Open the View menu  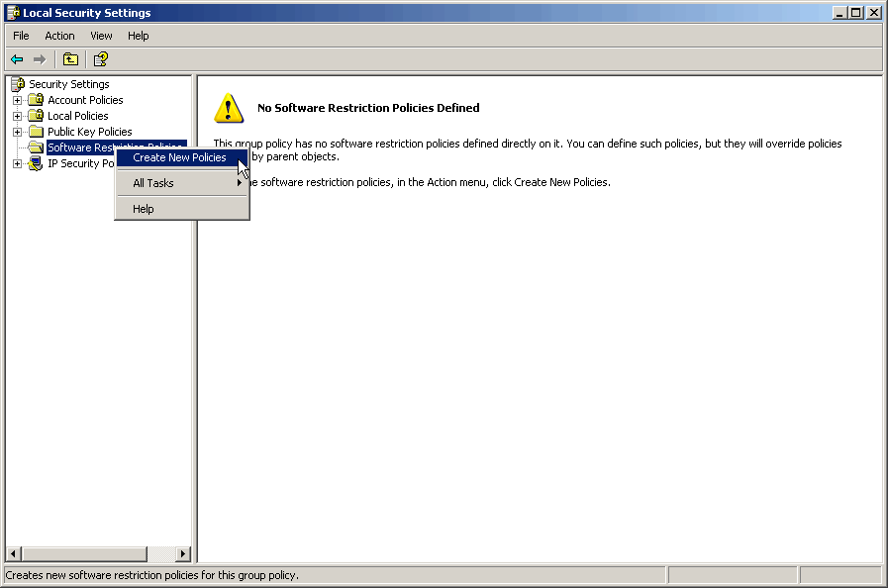(x=101, y=36)
